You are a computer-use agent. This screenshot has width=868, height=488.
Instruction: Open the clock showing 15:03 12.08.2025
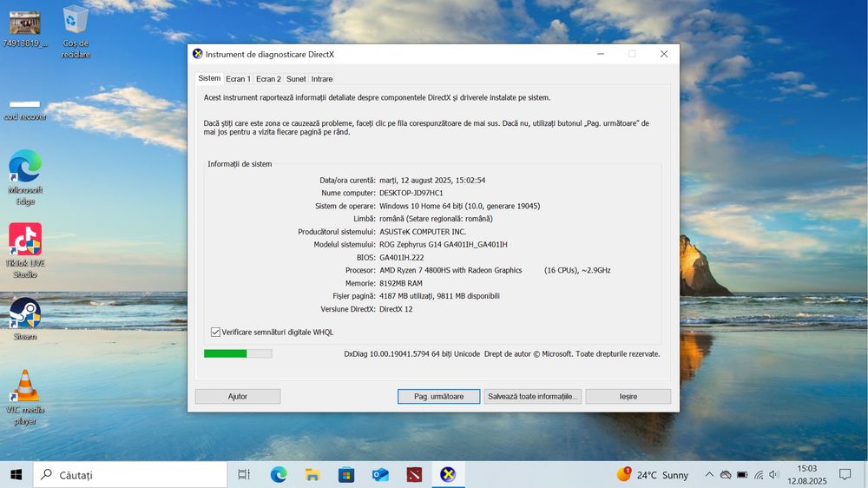click(807, 475)
